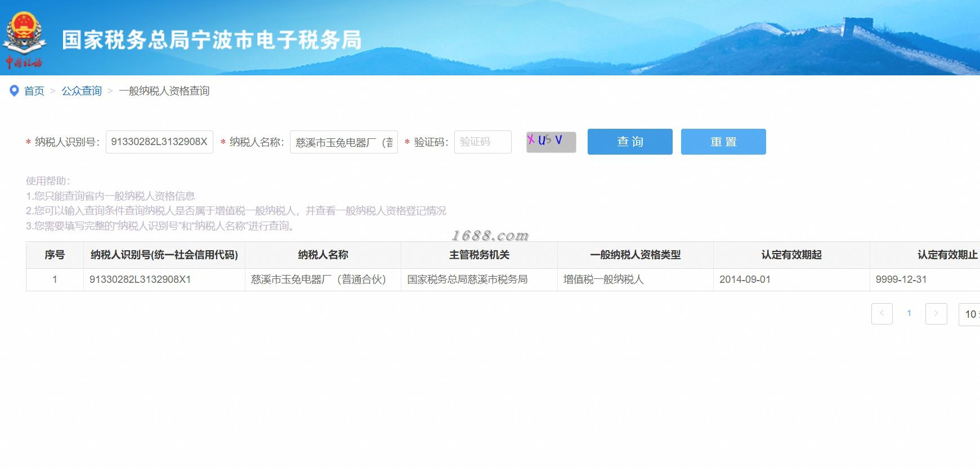
Task: Focus the 纳税人名称 input field
Action: pyautogui.click(x=344, y=142)
